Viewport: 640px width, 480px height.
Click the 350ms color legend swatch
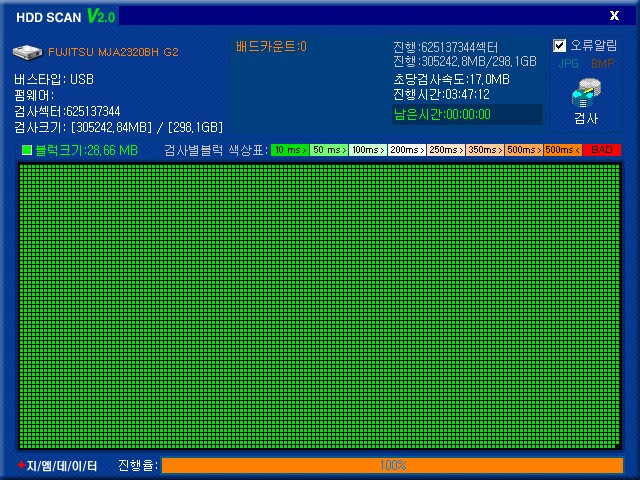(485, 150)
